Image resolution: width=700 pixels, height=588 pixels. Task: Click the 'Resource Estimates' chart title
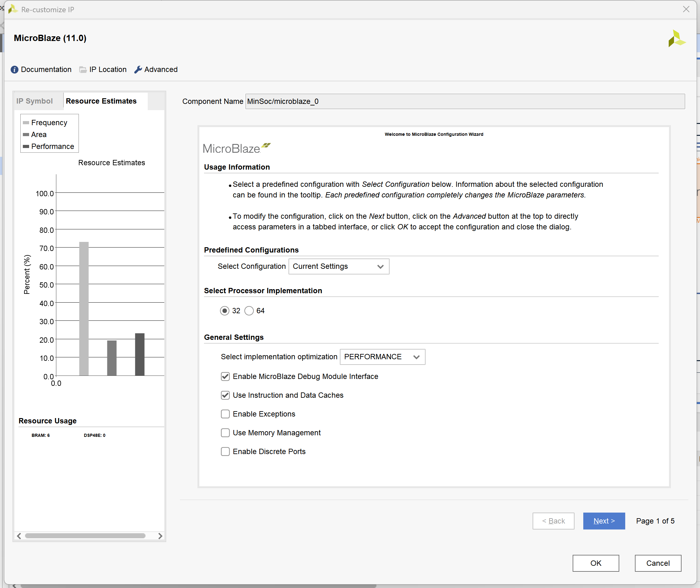click(x=112, y=163)
